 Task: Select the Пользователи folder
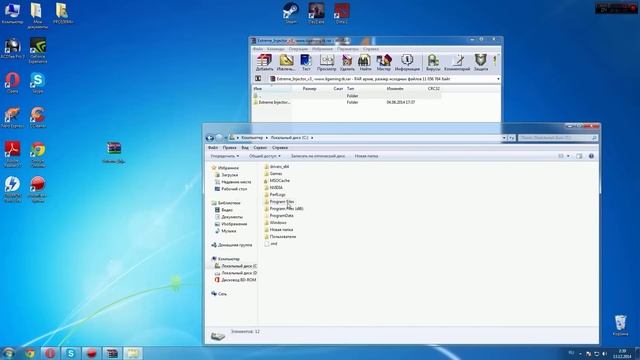coord(280,236)
